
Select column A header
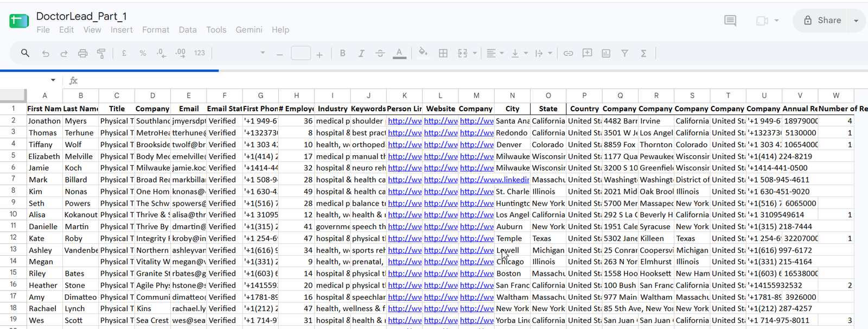click(44, 95)
